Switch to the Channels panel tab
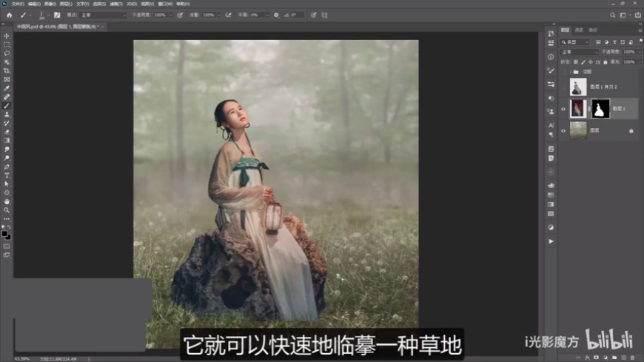 (579, 30)
